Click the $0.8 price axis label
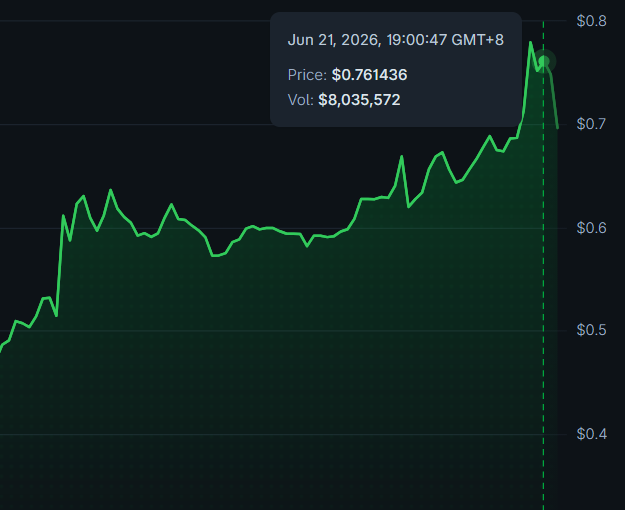The height and width of the screenshot is (510, 625). 592,21
